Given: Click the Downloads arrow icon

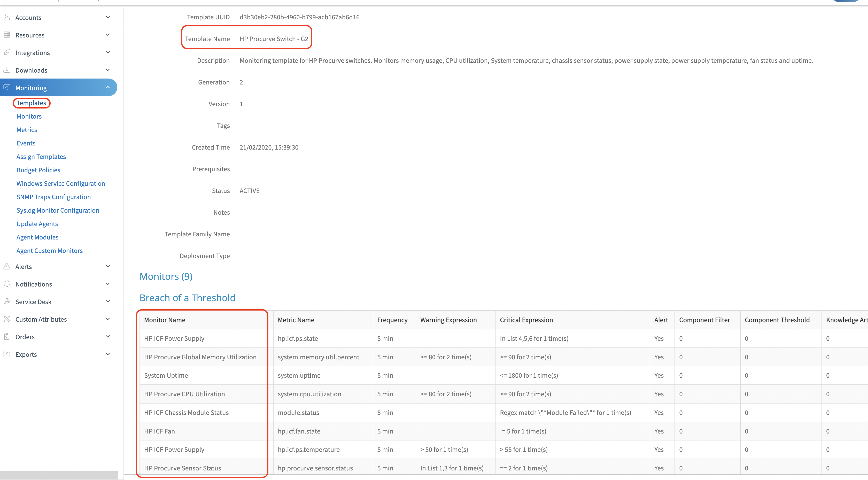Looking at the screenshot, I should click(x=7, y=70).
